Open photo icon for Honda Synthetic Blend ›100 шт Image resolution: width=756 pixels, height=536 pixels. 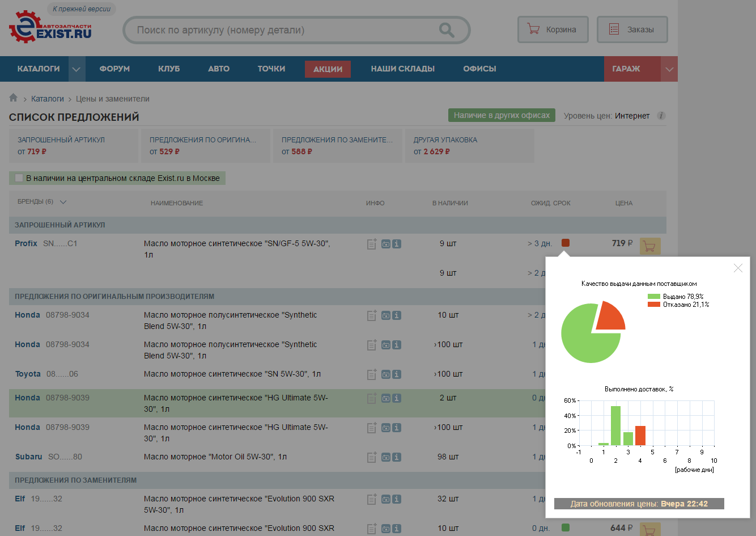(x=386, y=345)
